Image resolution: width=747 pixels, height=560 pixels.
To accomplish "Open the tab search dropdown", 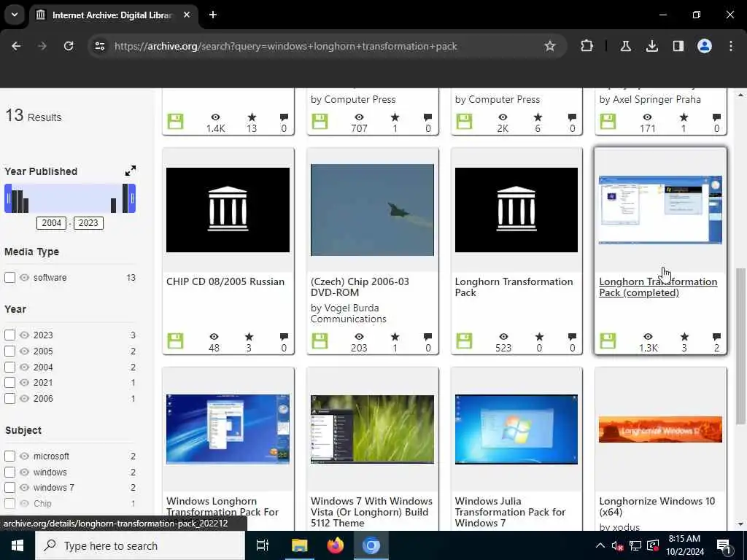I will click(x=15, y=15).
